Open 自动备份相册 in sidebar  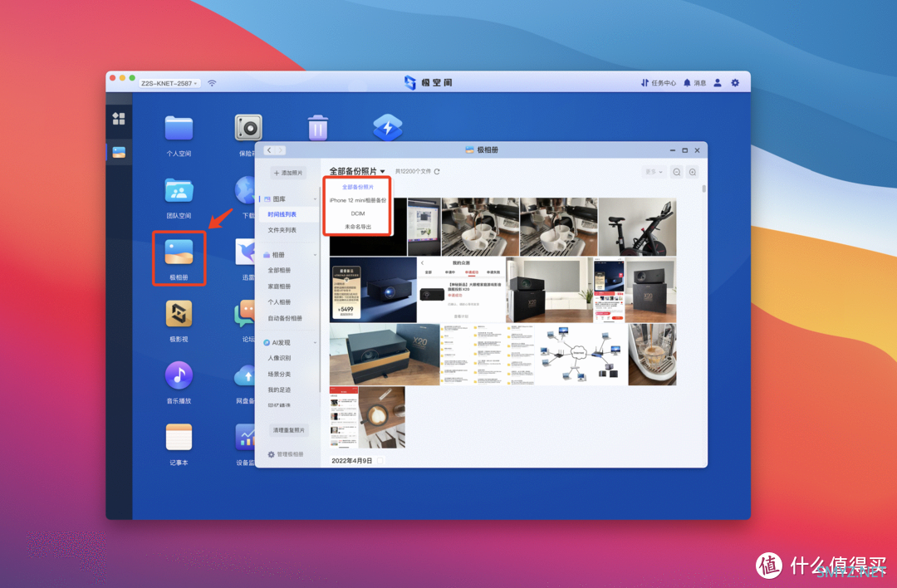point(285,318)
